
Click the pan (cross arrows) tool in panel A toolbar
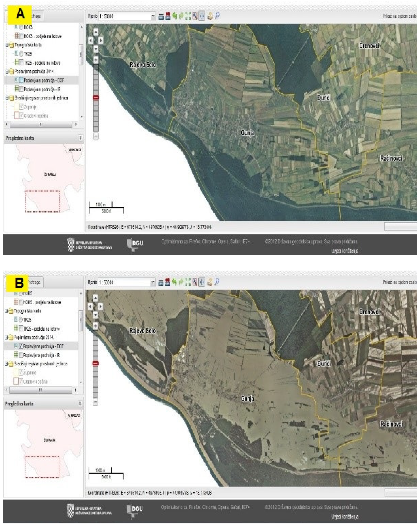pos(202,16)
